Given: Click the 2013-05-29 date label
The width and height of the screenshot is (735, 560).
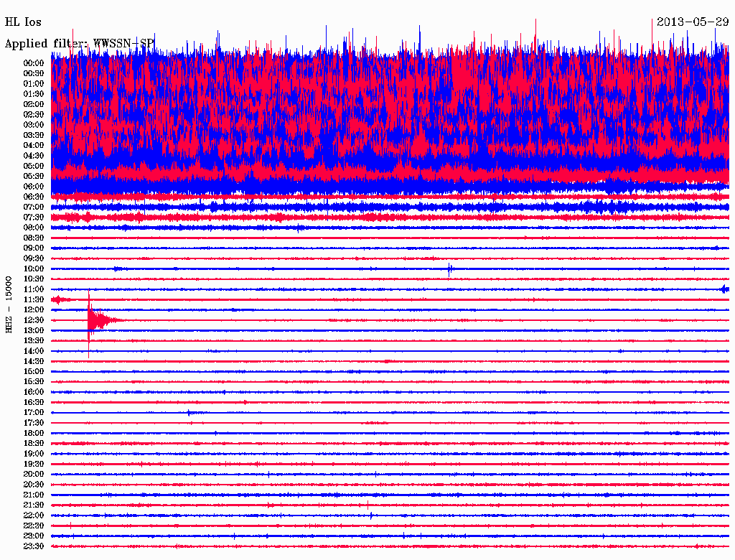Looking at the screenshot, I should point(693,22).
